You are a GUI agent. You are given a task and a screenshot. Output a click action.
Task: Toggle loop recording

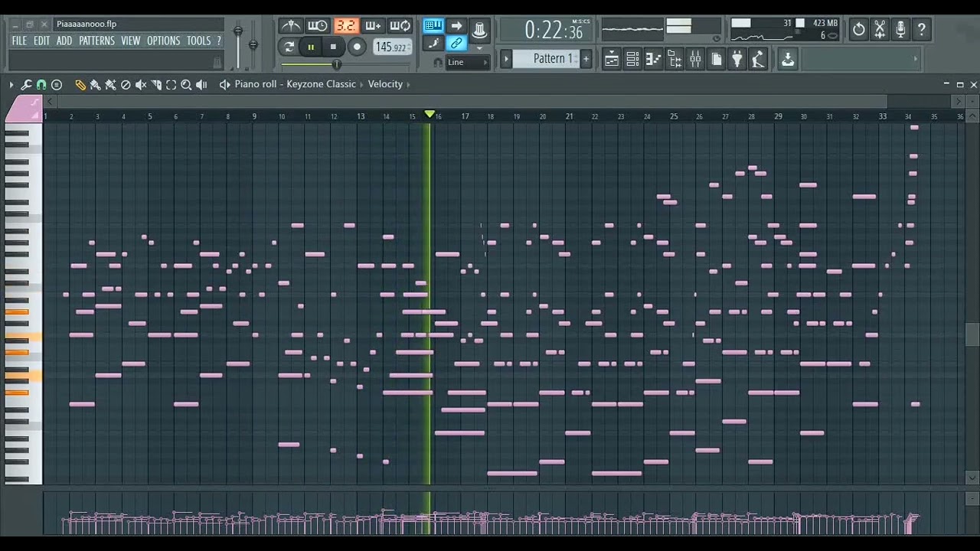(x=400, y=26)
